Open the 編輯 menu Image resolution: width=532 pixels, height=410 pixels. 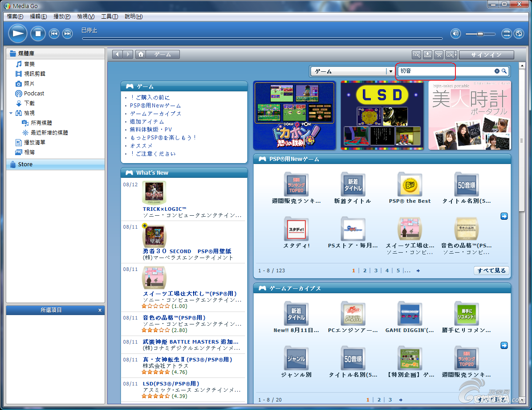point(38,16)
